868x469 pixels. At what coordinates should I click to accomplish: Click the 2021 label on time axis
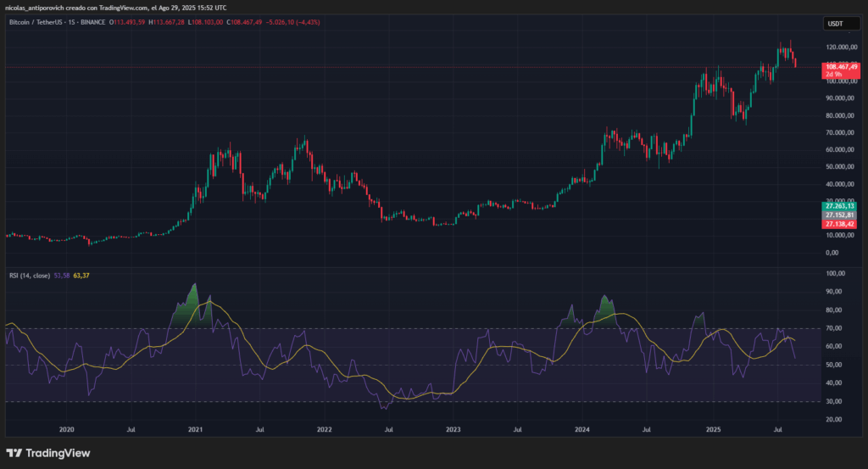(x=196, y=430)
